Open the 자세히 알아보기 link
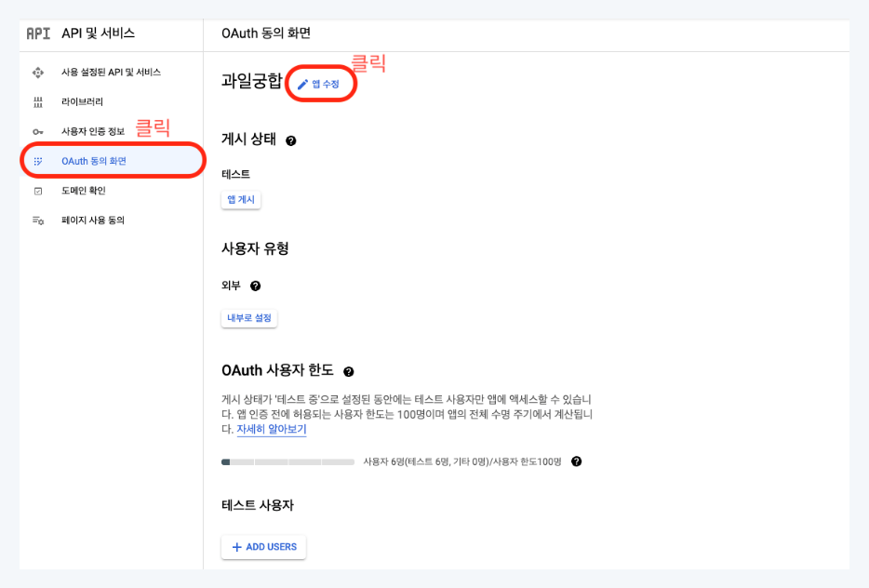The height and width of the screenshot is (588, 869). coord(271,428)
